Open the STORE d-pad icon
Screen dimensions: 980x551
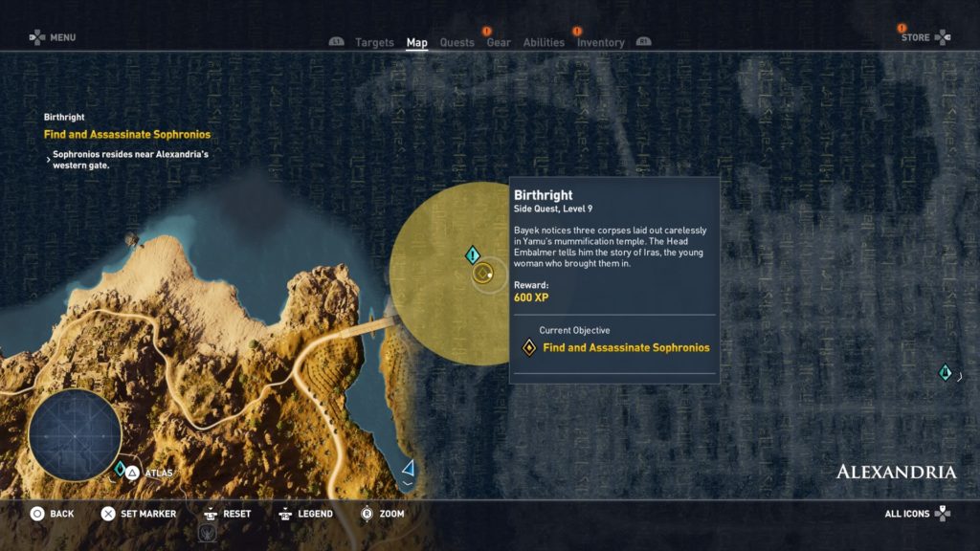943,37
